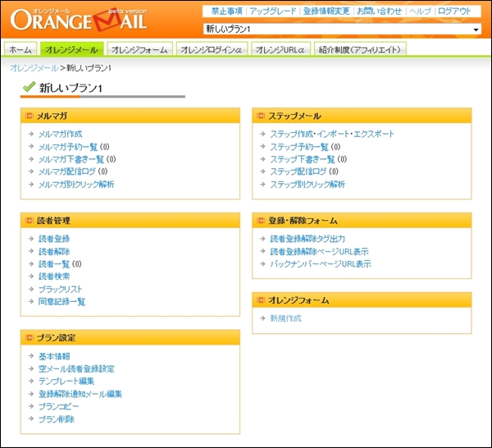Open the 新しいプラン1 plan selector dropdown
This screenshot has width=492, height=448.
coord(342,30)
